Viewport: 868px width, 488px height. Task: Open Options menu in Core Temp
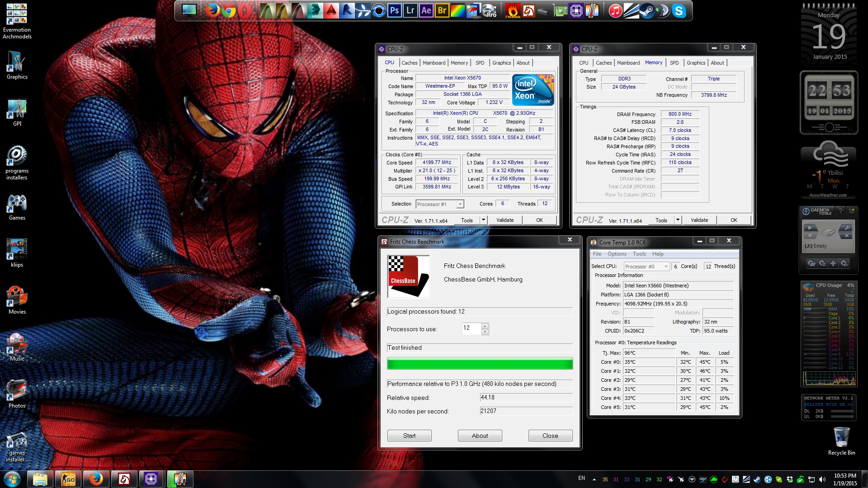tap(617, 254)
